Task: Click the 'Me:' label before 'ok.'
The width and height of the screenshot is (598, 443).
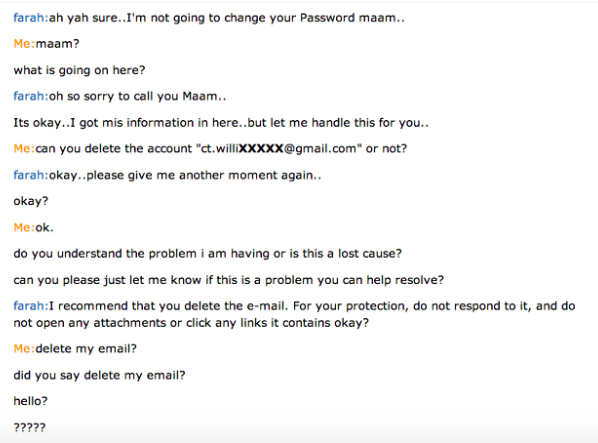Action: [x=24, y=228]
